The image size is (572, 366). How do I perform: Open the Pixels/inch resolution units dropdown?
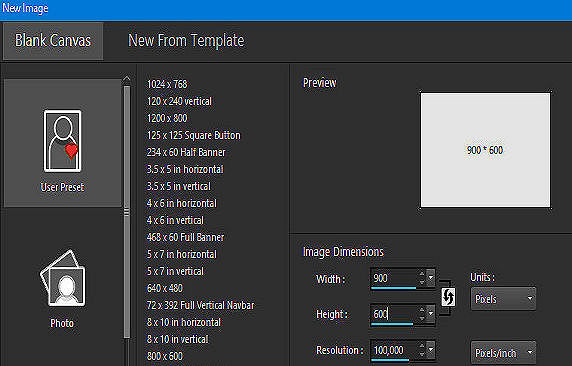point(503,352)
